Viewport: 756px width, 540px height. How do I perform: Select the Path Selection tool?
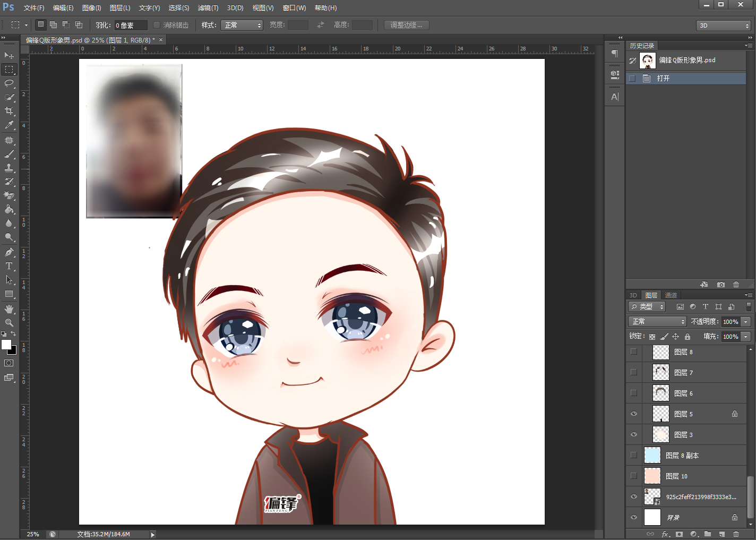click(9, 280)
